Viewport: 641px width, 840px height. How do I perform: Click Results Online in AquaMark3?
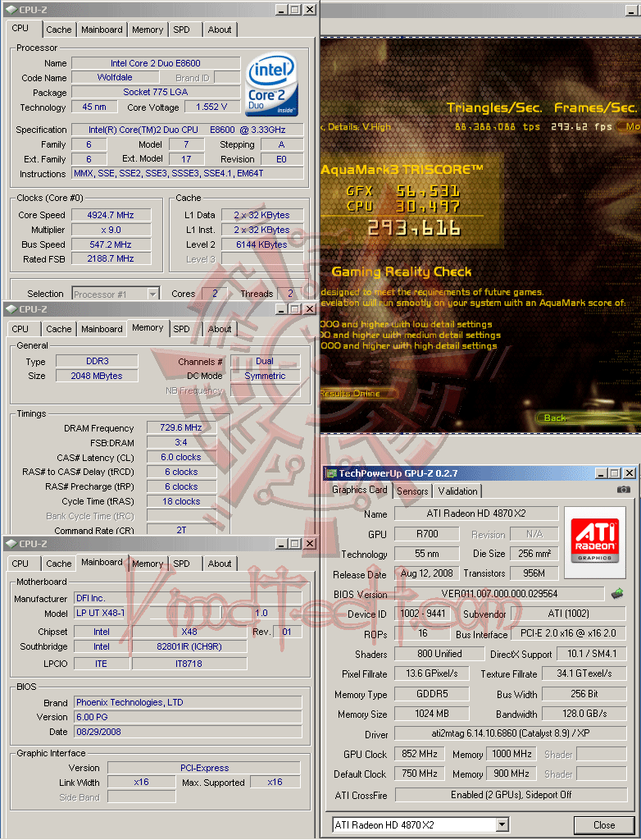[350, 393]
